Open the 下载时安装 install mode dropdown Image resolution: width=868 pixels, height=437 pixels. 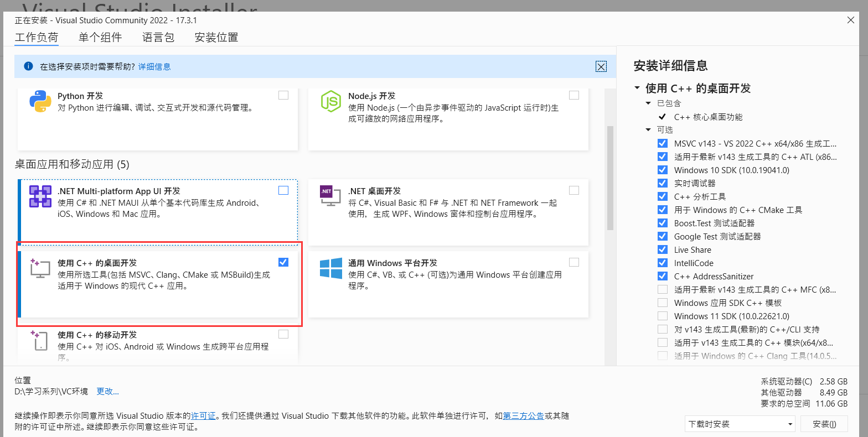741,424
